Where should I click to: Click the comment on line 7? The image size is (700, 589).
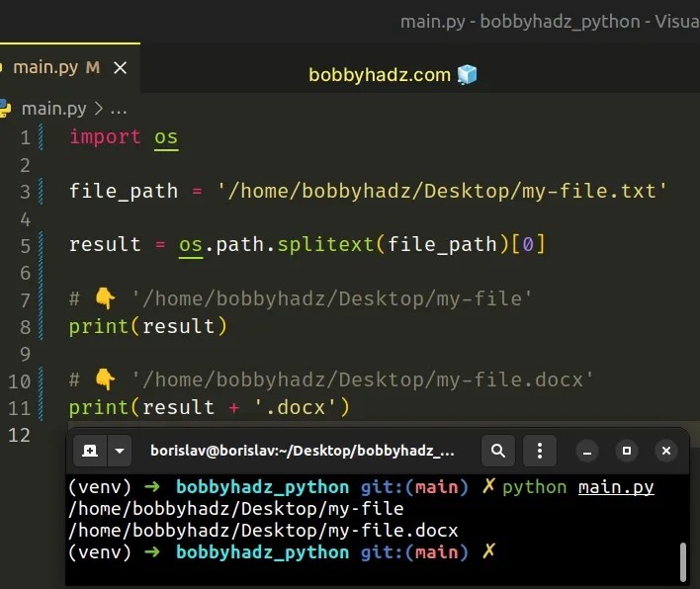(x=301, y=298)
